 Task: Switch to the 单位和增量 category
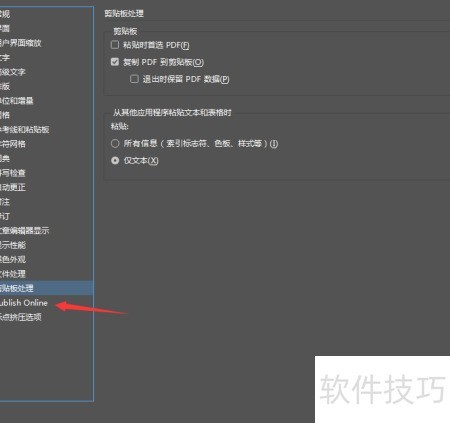46,101
